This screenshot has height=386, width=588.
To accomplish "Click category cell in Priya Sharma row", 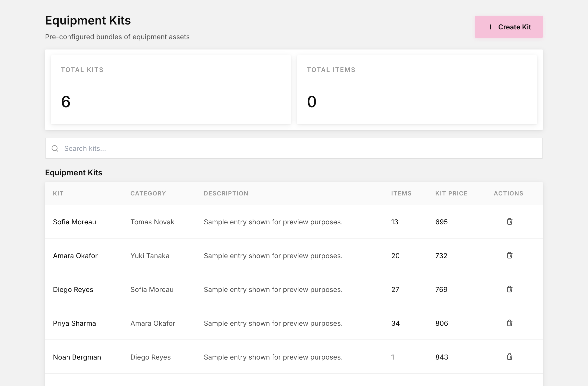I will coord(153,323).
